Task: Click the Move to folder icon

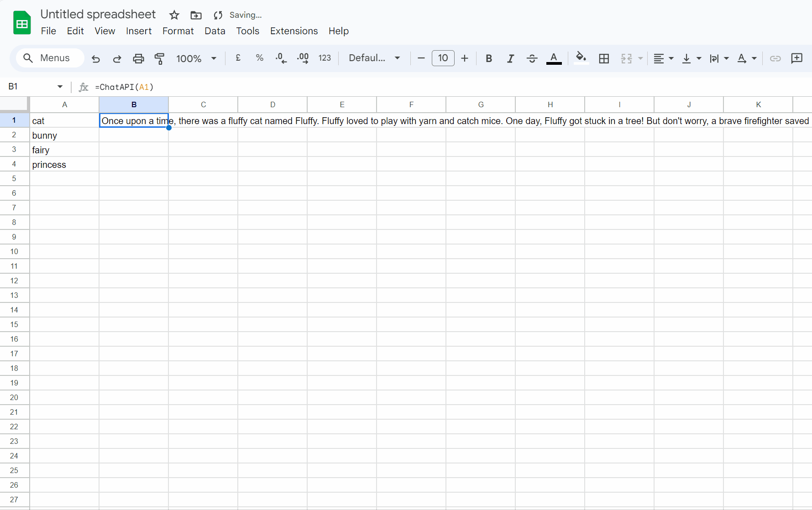Action: 196,15
